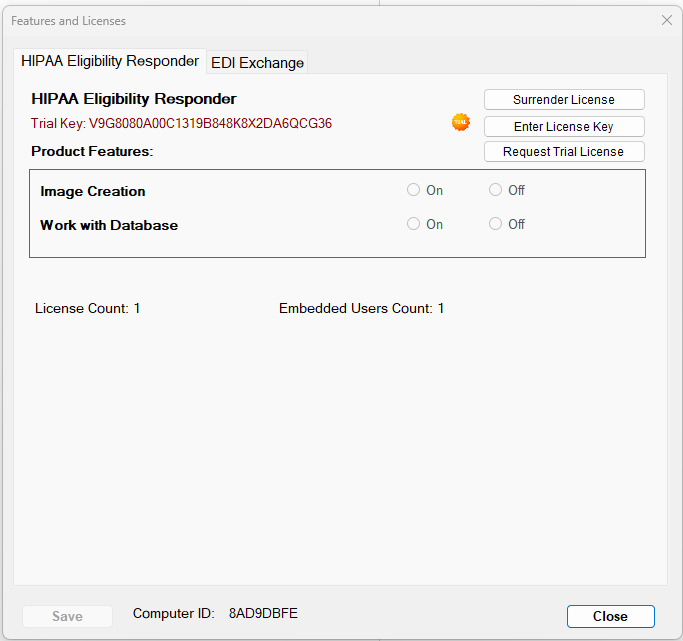Select the HIPAA Eligibility Responder tab
This screenshot has width=683, height=641.
(110, 61)
